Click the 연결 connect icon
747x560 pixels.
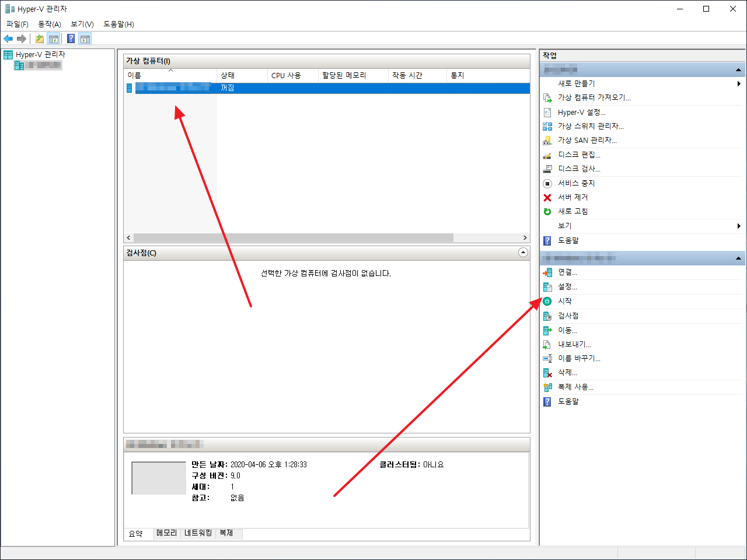pos(547,272)
